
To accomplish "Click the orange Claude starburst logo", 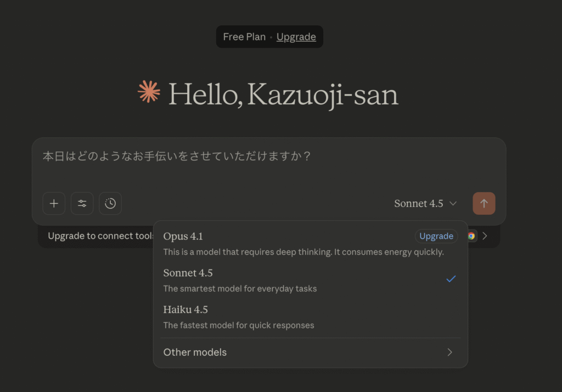I will pos(149,92).
